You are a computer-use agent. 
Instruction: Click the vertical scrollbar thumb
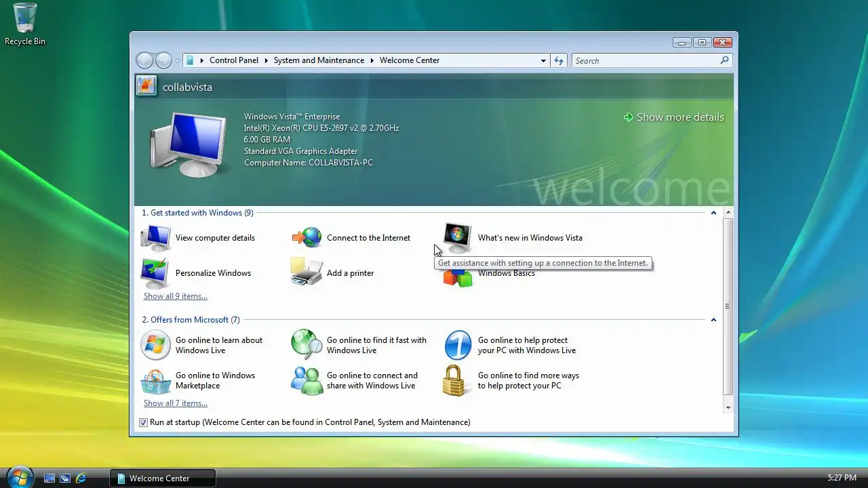[728, 306]
